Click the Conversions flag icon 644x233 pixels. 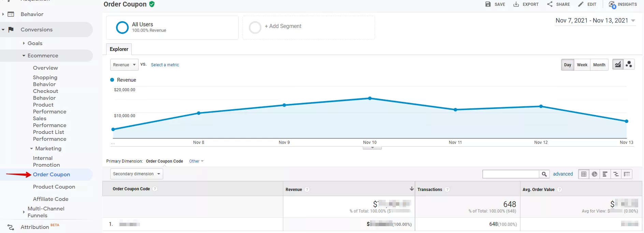[11, 30]
